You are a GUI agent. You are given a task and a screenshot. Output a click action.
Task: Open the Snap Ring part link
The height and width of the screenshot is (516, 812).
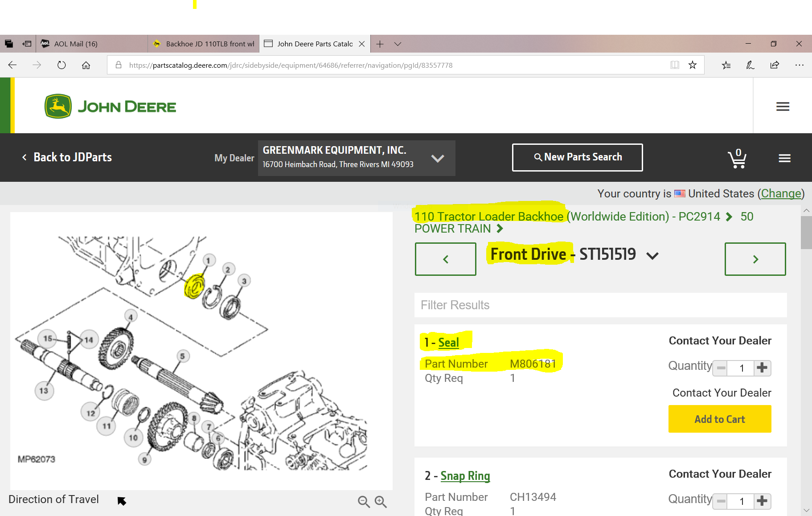[465, 476]
